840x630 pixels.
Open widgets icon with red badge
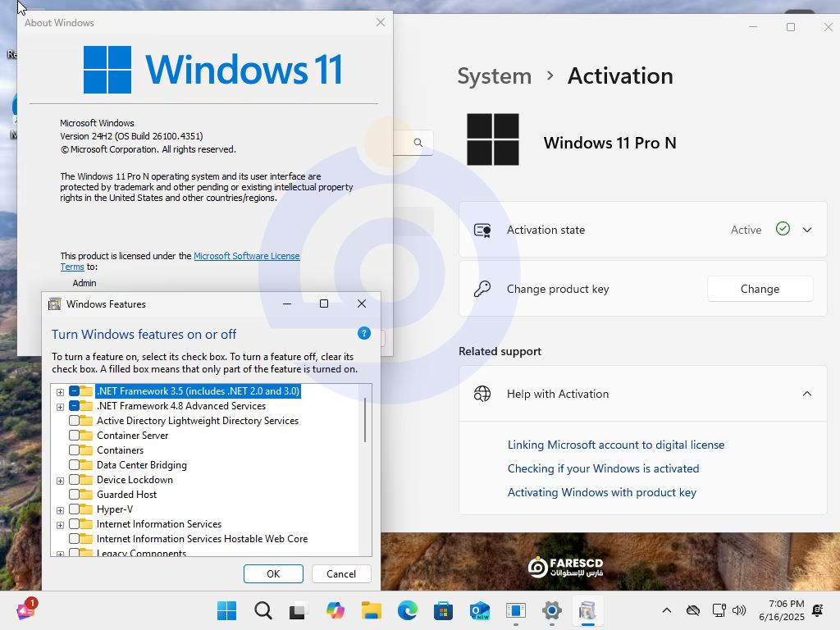pos(26,609)
